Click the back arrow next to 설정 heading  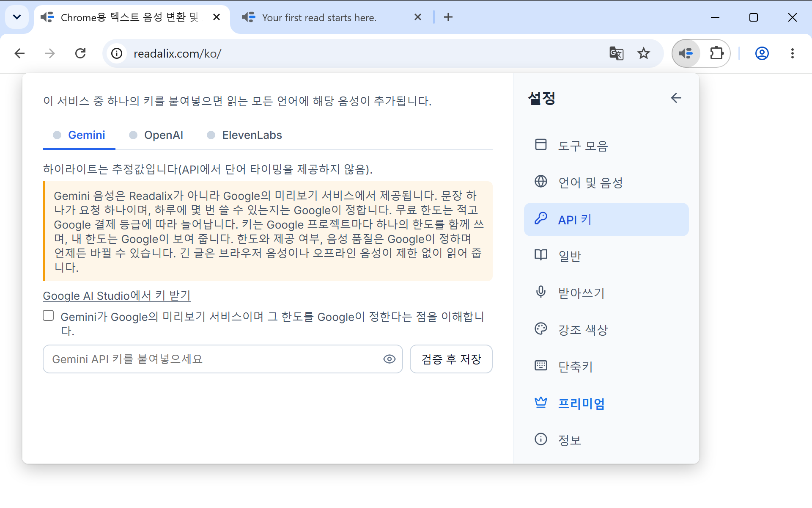click(676, 98)
